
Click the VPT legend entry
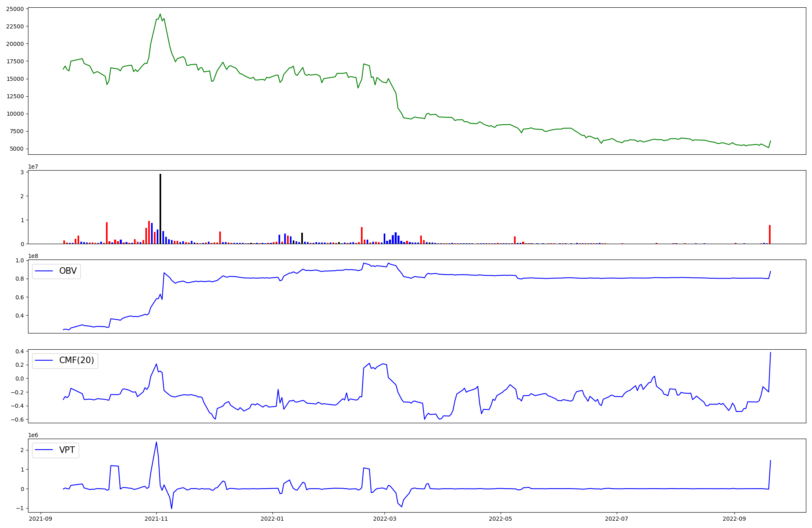click(56, 450)
